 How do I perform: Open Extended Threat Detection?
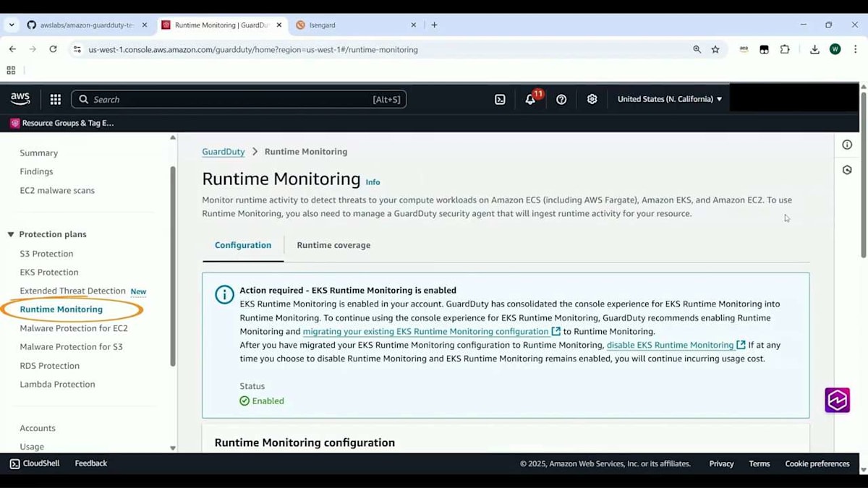pyautogui.click(x=72, y=291)
